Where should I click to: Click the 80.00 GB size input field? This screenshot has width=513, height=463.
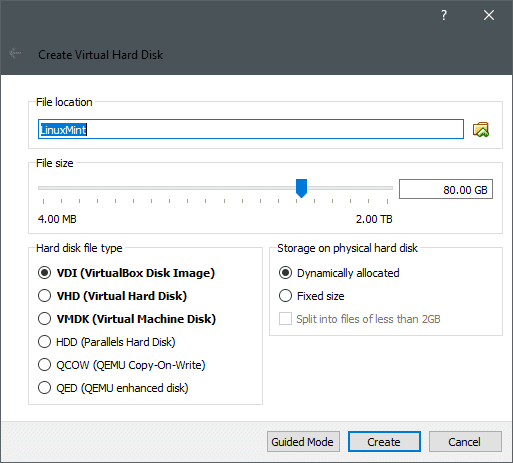point(446,189)
